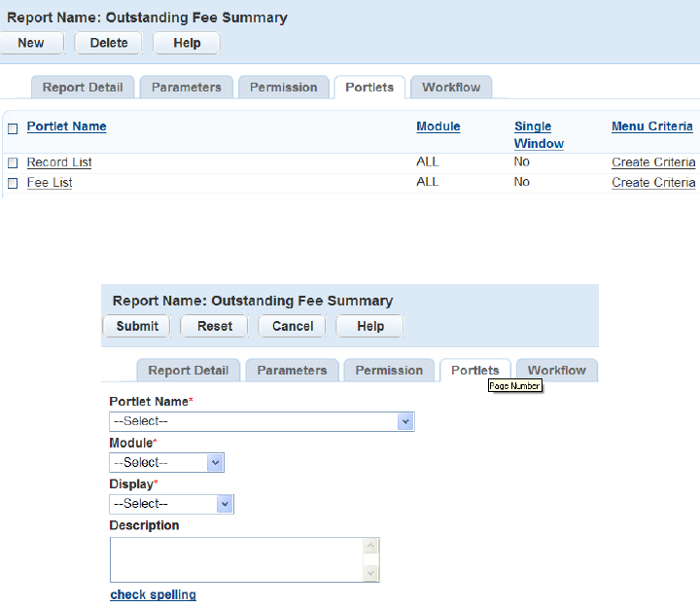700x608 pixels.
Task: Cancel the portlet form
Action: (x=293, y=326)
